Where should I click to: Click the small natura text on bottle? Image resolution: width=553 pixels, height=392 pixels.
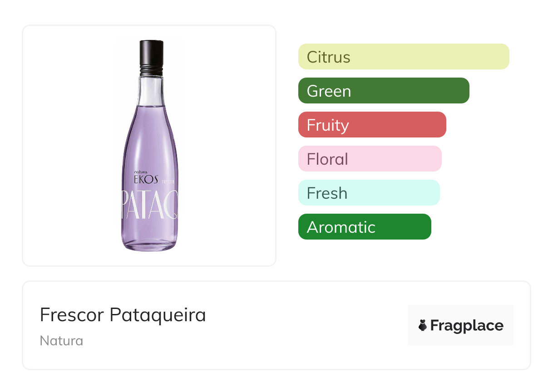pyautogui.click(x=142, y=172)
